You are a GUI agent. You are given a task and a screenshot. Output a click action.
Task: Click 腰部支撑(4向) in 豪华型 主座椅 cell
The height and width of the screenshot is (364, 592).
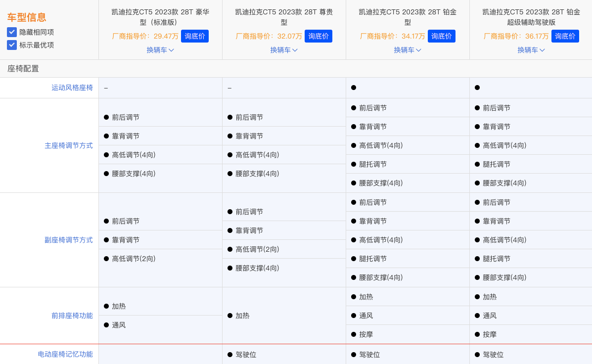coord(134,174)
